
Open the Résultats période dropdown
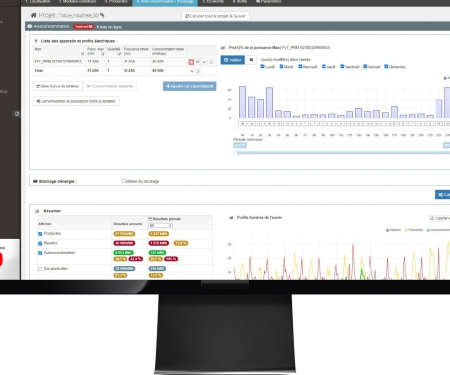pyautogui.click(x=161, y=225)
